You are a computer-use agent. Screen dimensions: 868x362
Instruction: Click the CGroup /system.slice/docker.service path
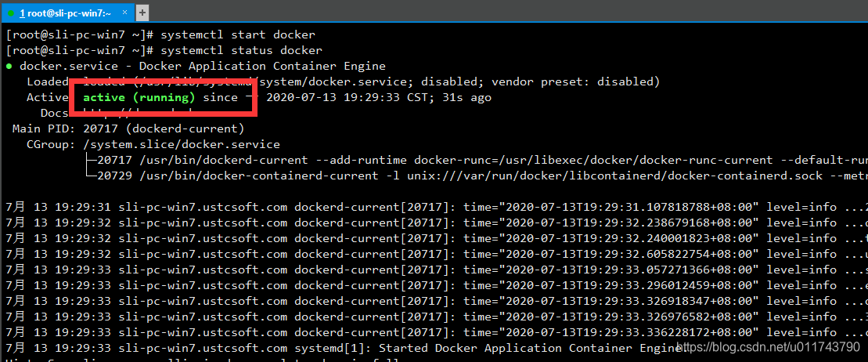pyautogui.click(x=181, y=145)
